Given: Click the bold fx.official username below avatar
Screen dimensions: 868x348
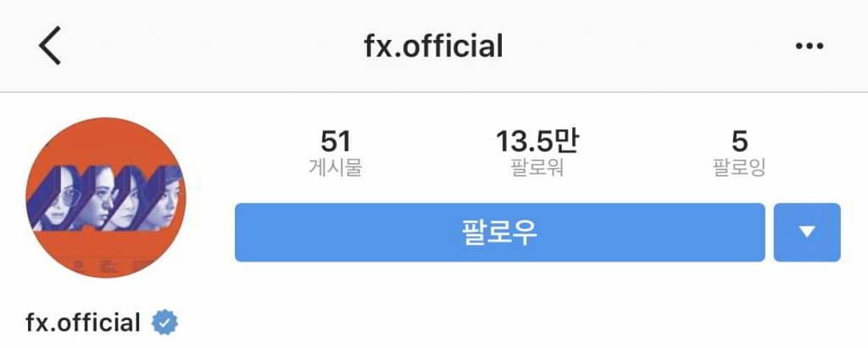Looking at the screenshot, I should [83, 323].
